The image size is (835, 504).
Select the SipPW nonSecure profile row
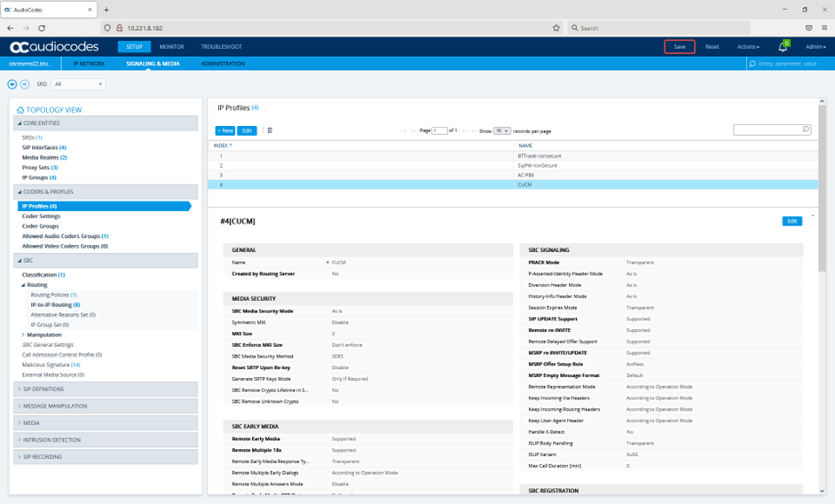point(513,166)
